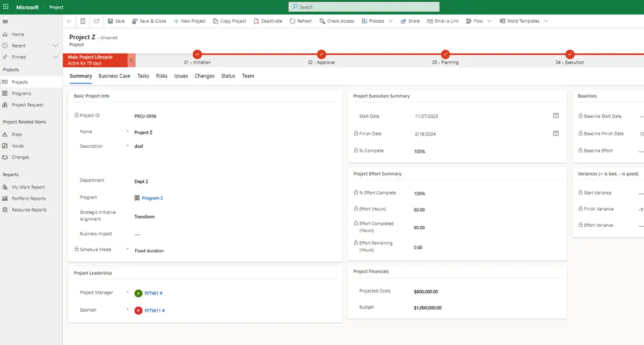Switch to the Risks tab
644x345 pixels.
(x=162, y=76)
